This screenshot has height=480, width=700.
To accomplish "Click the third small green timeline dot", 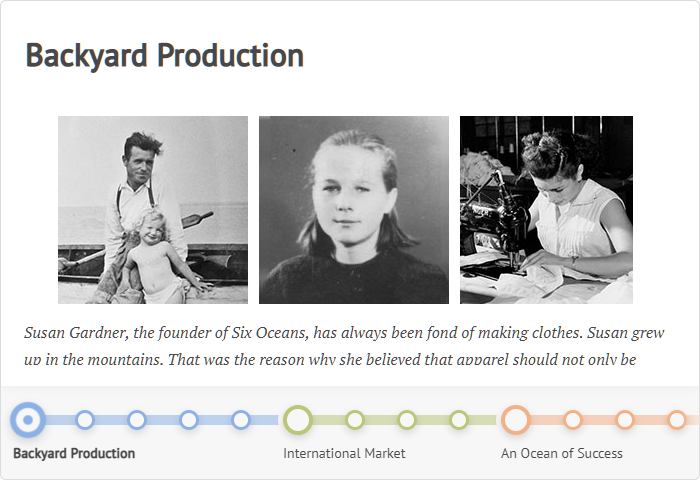I will (x=459, y=420).
